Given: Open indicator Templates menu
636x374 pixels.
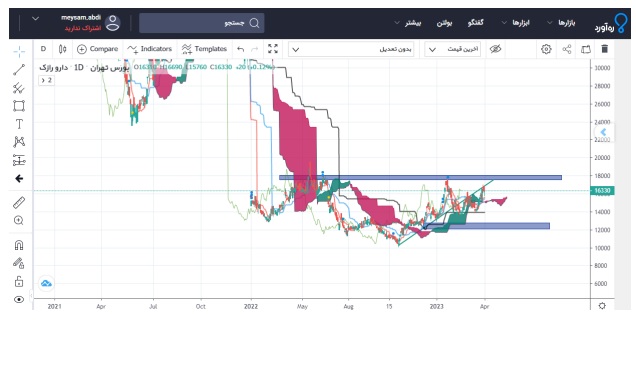Looking at the screenshot, I should tap(204, 49).
